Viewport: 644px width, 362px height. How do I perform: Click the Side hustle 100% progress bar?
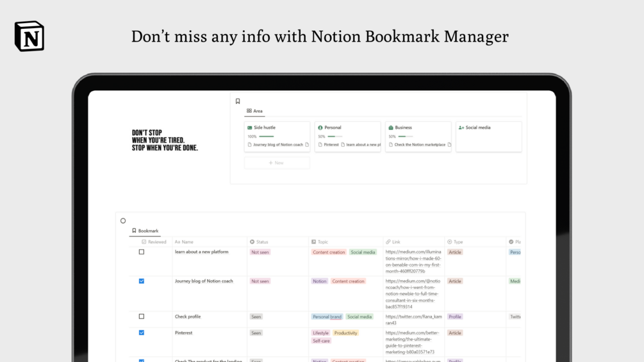(267, 136)
